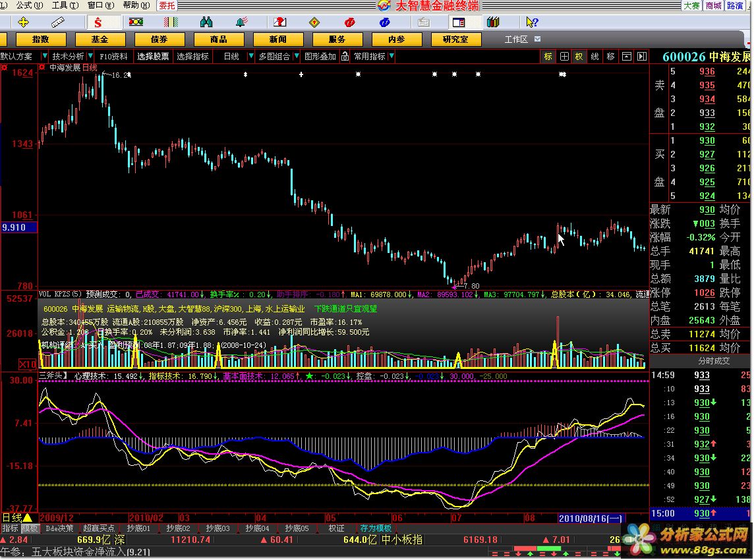Click the 服务 service button
This screenshot has width=754, height=560.
coord(337,40)
